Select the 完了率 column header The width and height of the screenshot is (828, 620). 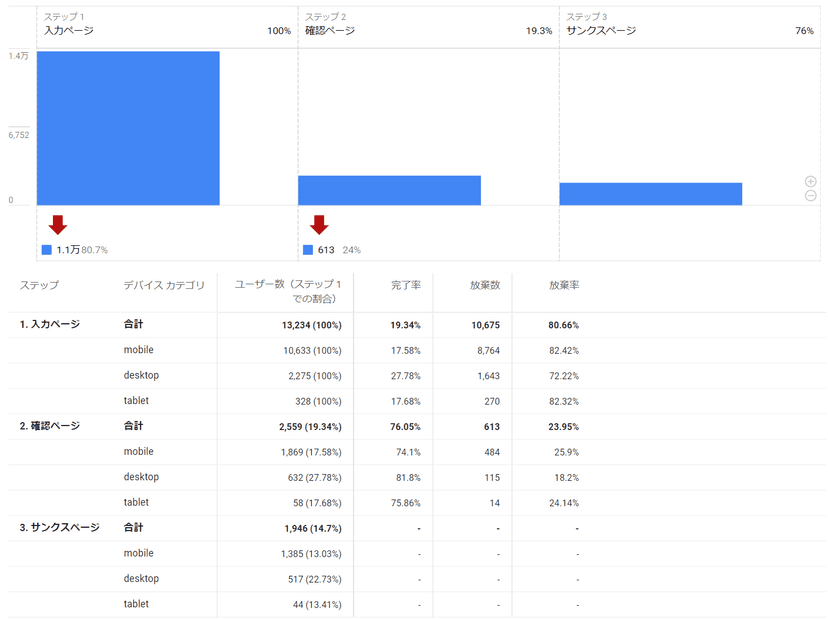click(406, 285)
